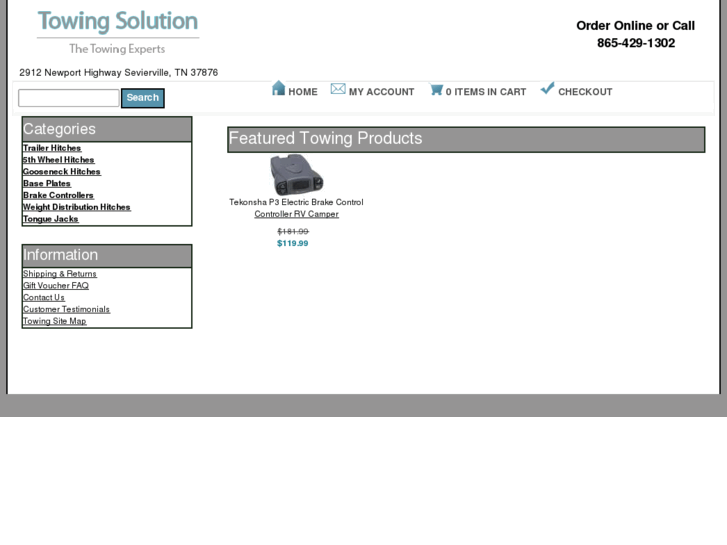Open Trailer Hitches category
The image size is (727, 545).
[x=52, y=148]
